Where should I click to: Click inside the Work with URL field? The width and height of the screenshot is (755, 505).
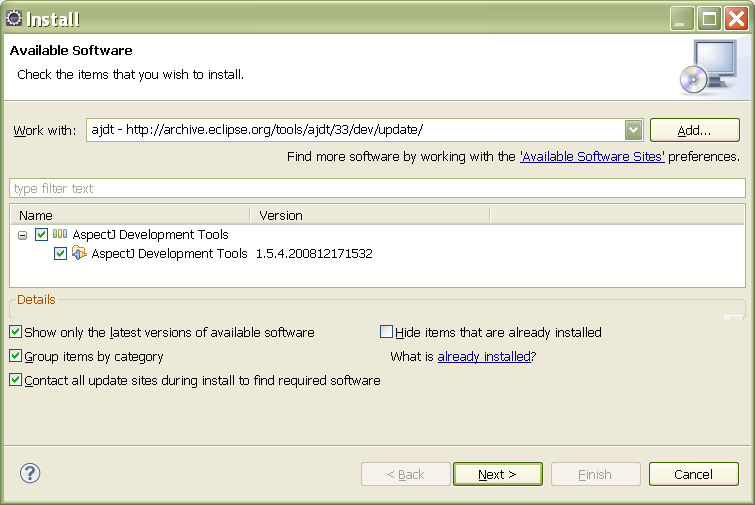pos(355,130)
